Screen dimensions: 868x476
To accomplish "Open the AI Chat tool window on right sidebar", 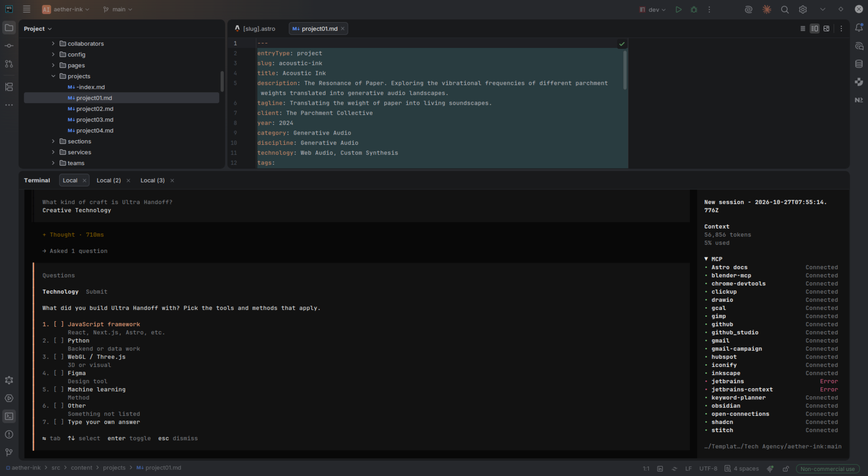I will (859, 46).
